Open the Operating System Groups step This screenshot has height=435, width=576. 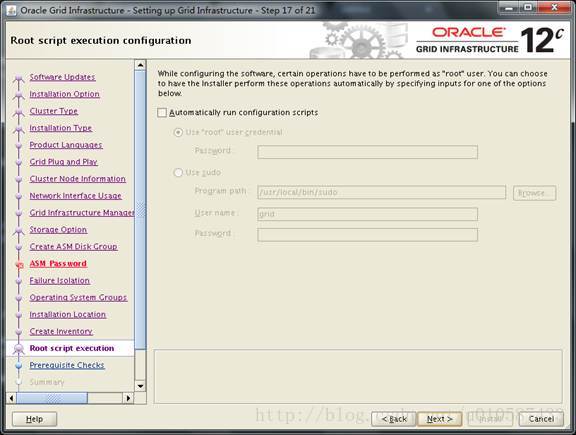(78, 298)
